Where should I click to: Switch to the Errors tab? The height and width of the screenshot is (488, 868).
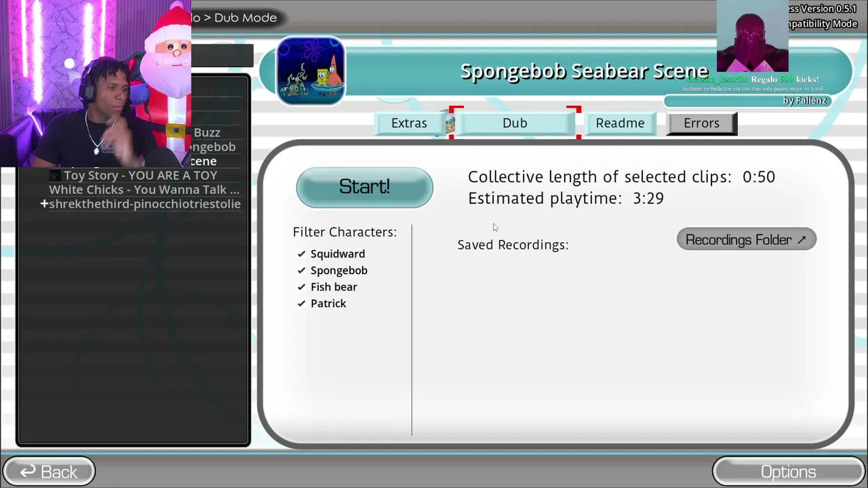701,123
